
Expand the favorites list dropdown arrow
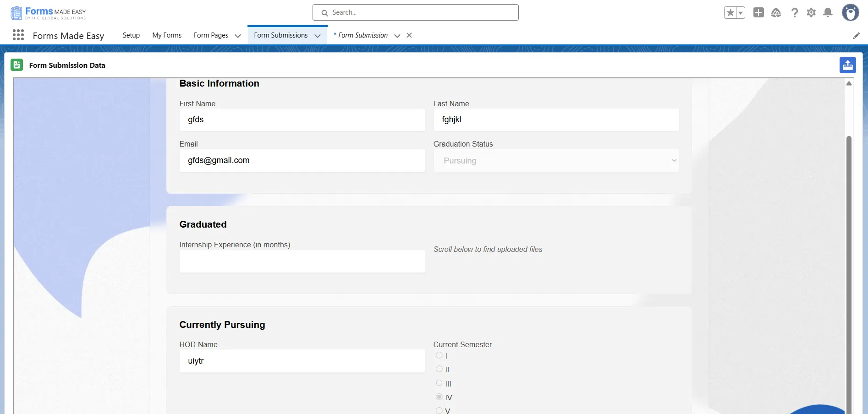[x=740, y=13]
